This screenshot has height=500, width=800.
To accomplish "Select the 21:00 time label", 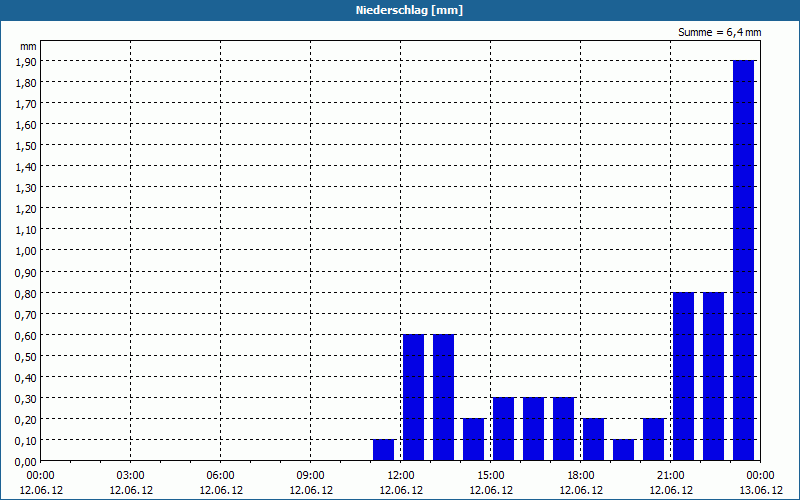I will pos(670,476).
